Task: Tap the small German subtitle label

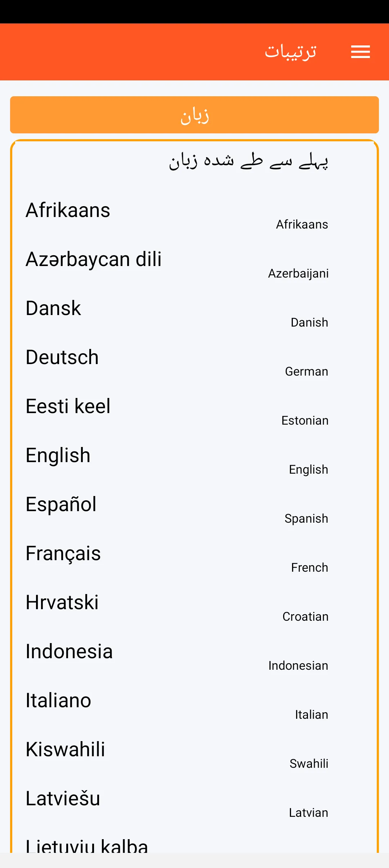Action: coord(307,372)
